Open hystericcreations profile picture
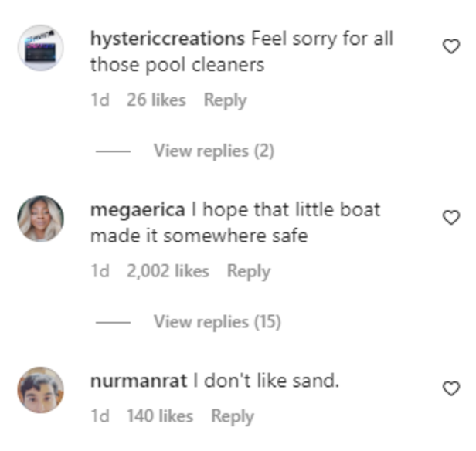The height and width of the screenshot is (451, 476). [x=40, y=48]
